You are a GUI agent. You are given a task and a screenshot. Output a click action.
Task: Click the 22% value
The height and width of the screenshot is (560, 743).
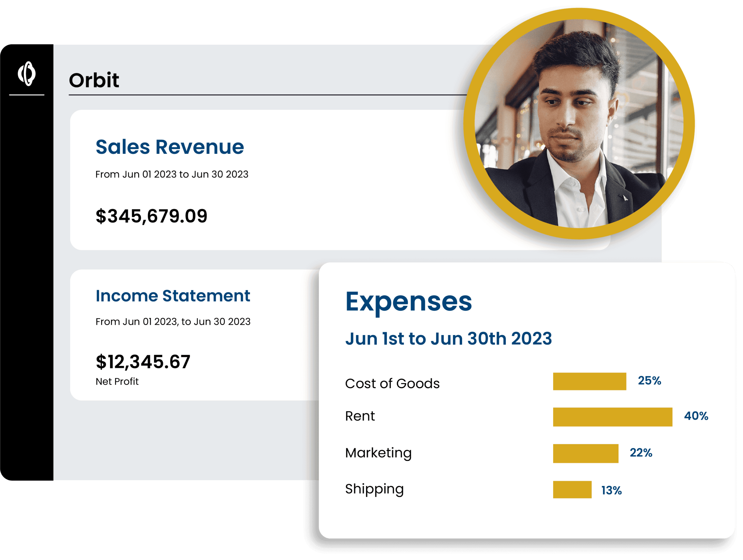point(641,453)
